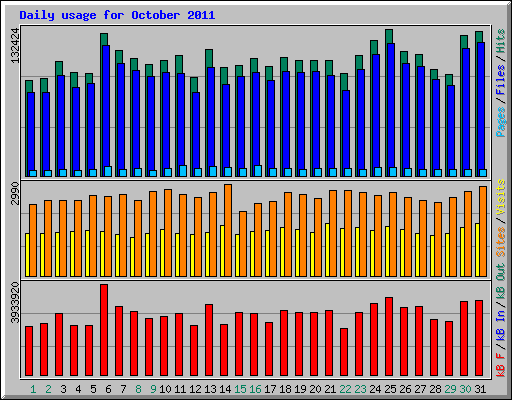Click day label 2 on the x-axis
Viewport: 512px width, 400px height.
(48, 389)
